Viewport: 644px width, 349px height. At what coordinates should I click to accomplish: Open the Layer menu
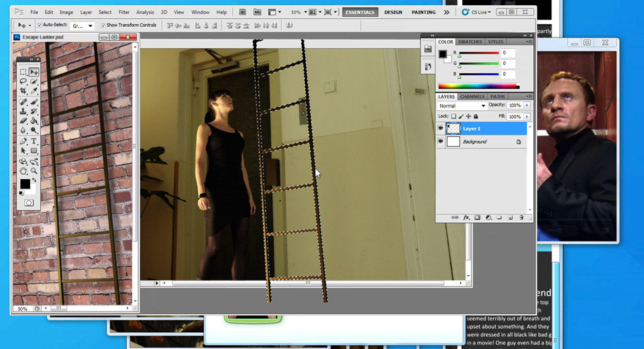pos(86,12)
